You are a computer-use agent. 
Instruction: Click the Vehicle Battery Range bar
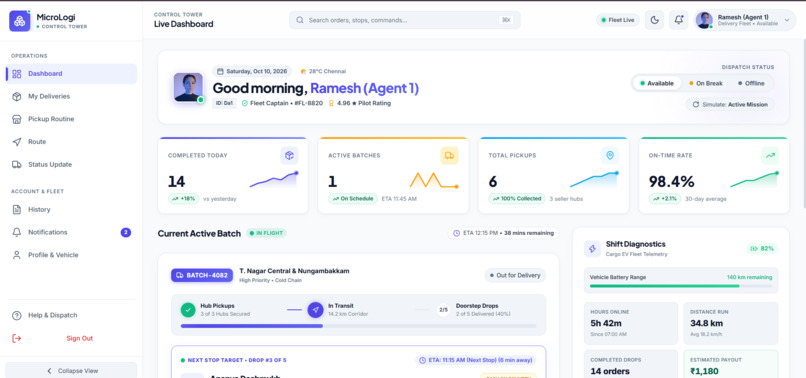click(681, 286)
